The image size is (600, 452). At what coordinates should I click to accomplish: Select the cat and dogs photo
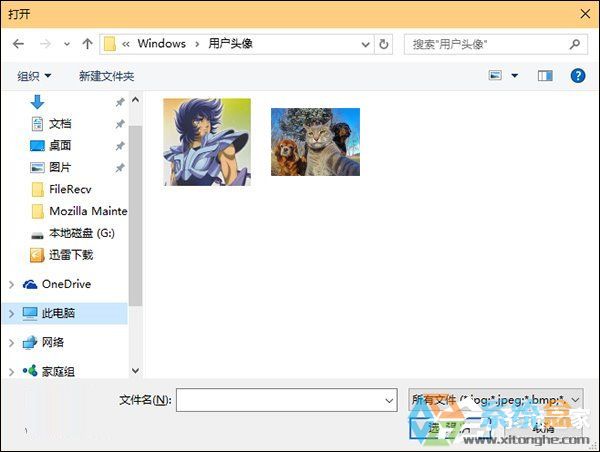pos(315,142)
